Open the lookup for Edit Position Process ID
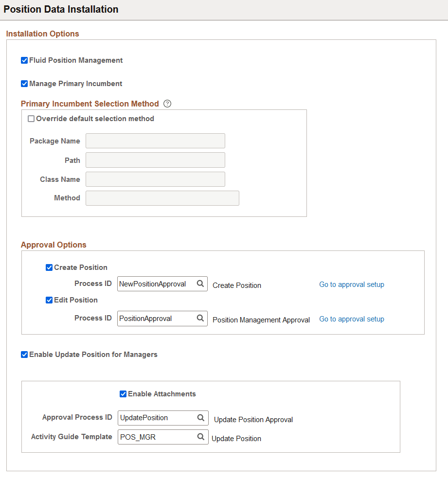Image resolution: width=448 pixels, height=480 pixels. [200, 318]
